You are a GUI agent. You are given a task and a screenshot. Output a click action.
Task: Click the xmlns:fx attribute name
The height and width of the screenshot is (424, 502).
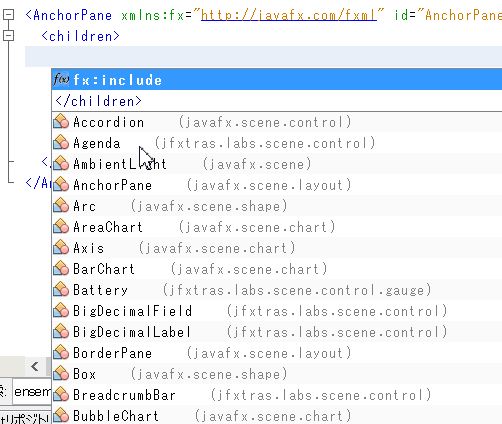click(x=152, y=15)
